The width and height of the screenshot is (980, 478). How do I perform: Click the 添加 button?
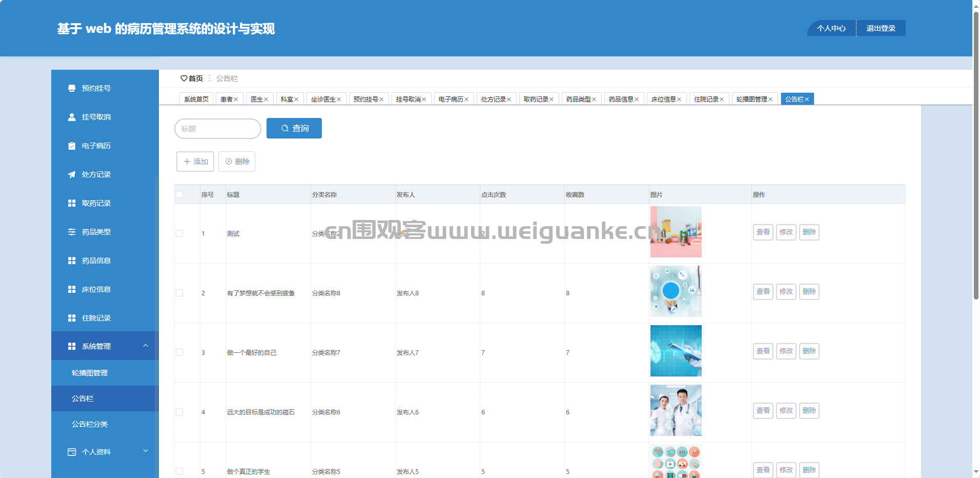(x=195, y=162)
